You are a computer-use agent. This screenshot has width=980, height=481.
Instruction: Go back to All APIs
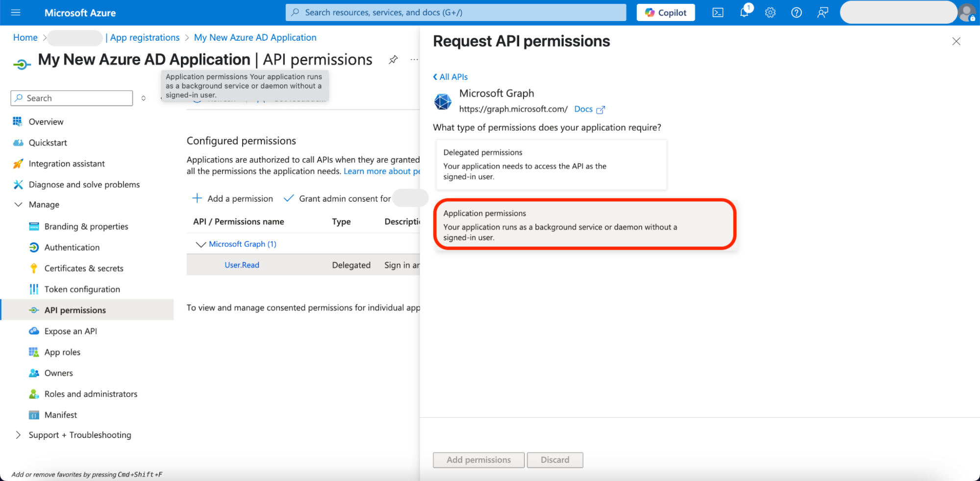(x=451, y=77)
